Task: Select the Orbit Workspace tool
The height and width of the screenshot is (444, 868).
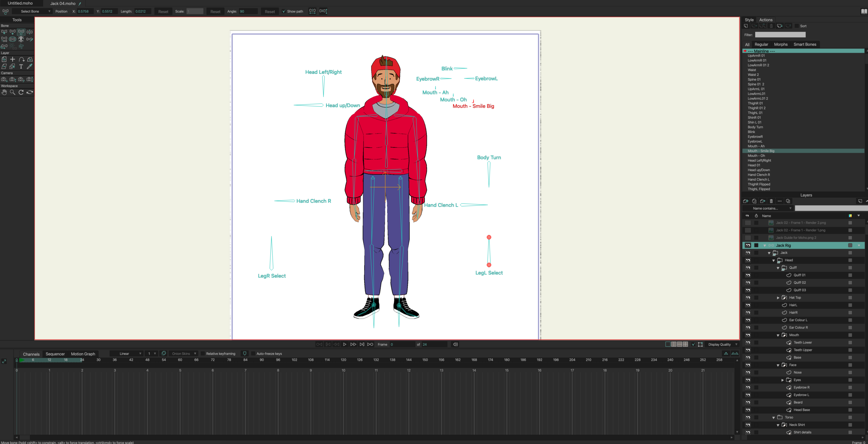Action: click(29, 92)
